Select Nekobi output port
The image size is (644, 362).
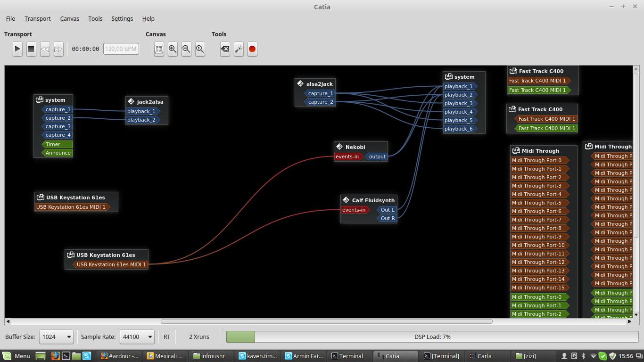click(x=376, y=156)
